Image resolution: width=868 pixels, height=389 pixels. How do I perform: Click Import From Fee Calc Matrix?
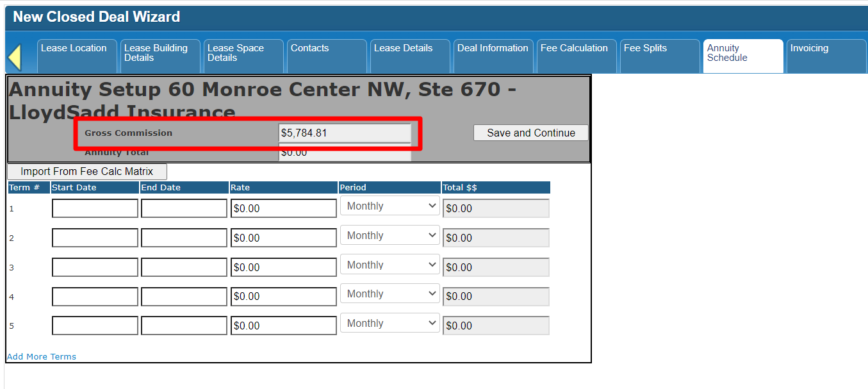coord(87,172)
